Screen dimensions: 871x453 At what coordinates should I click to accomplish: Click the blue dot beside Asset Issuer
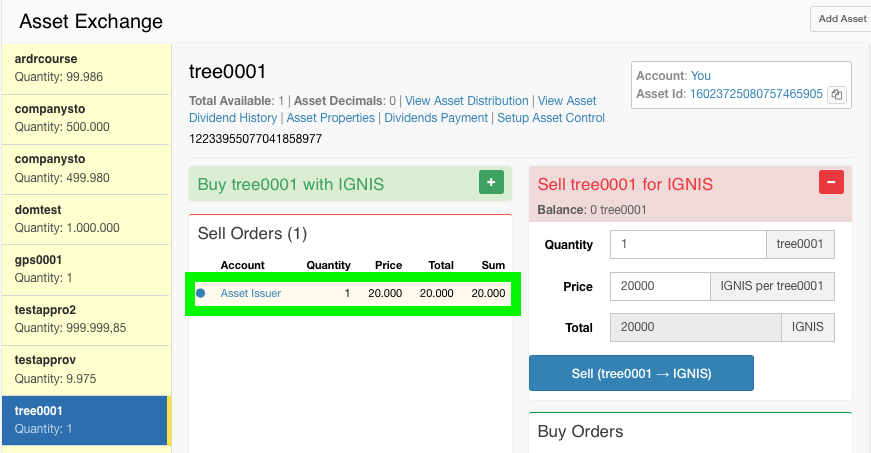point(201,293)
